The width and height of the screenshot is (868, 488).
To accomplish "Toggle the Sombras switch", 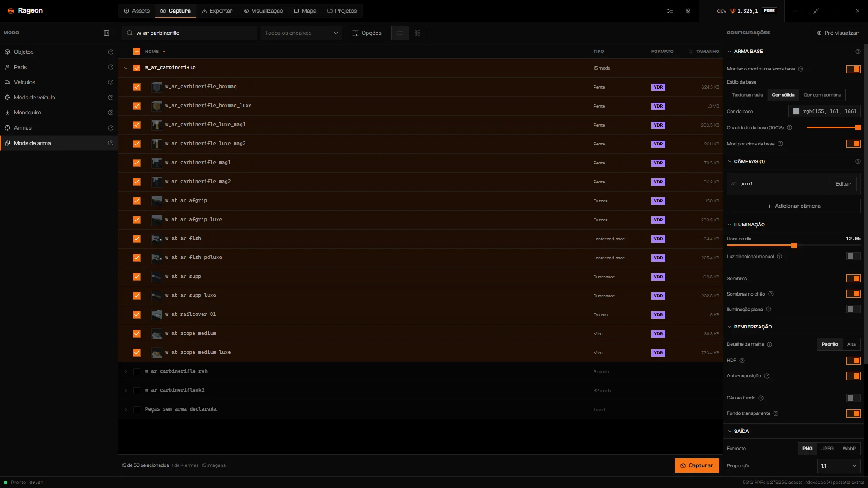I will pyautogui.click(x=854, y=278).
